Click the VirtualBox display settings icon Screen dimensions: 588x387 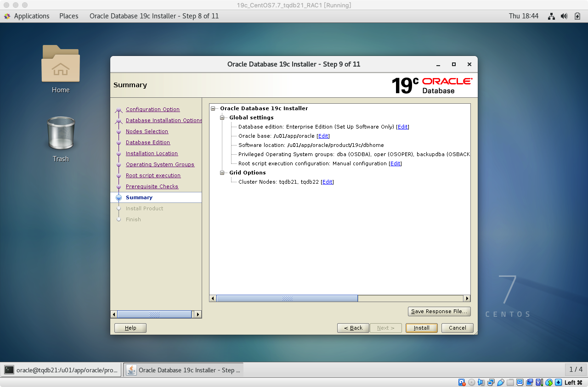click(x=520, y=382)
